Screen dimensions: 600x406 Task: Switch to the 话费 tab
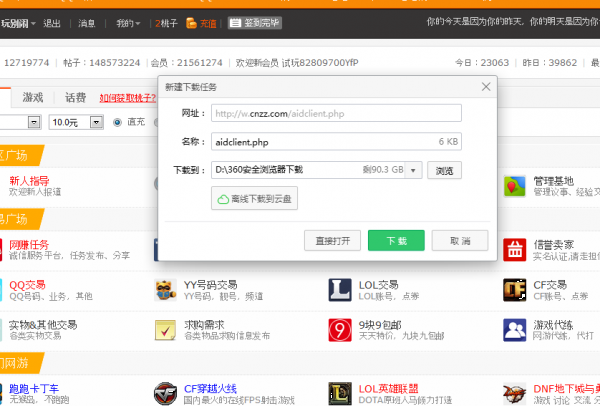tap(75, 98)
